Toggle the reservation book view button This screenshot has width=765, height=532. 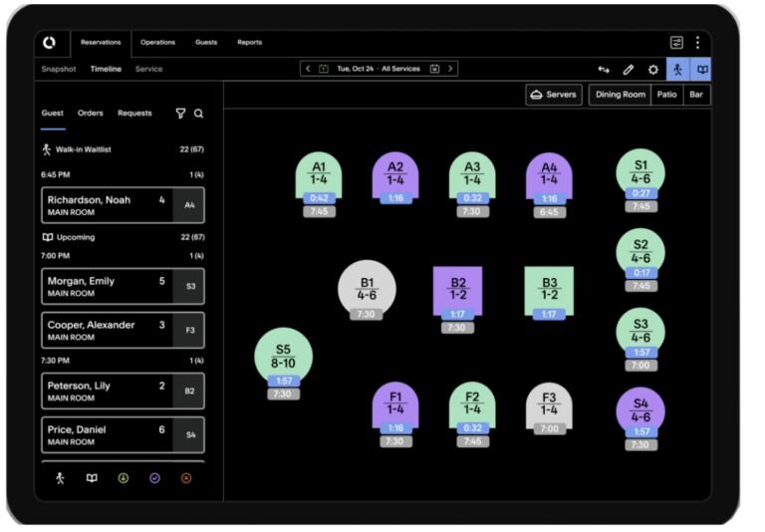tap(702, 70)
